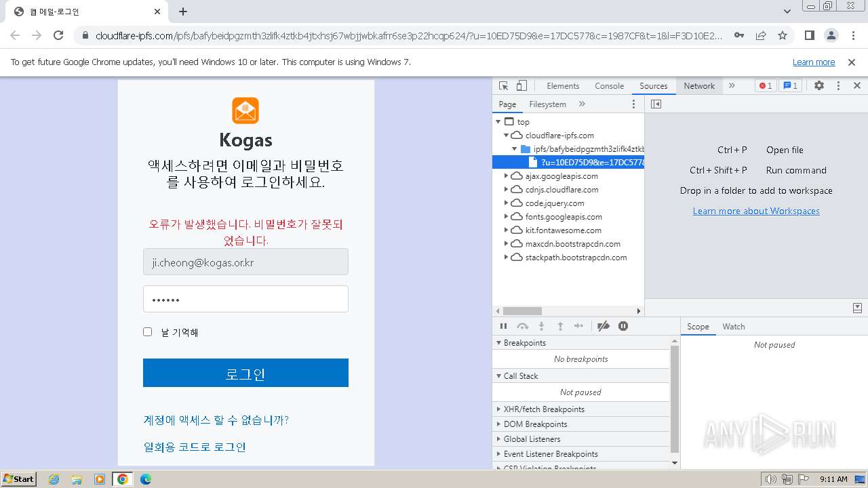
Task: Step out of the current function
Action: 560,327
